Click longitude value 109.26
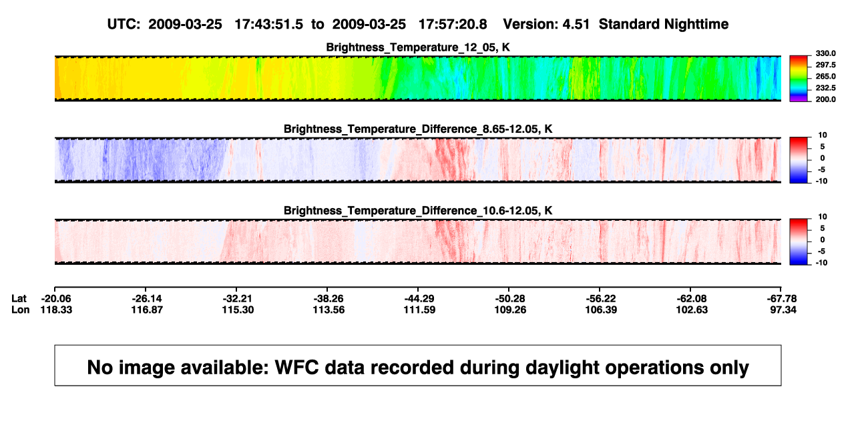 coord(509,310)
